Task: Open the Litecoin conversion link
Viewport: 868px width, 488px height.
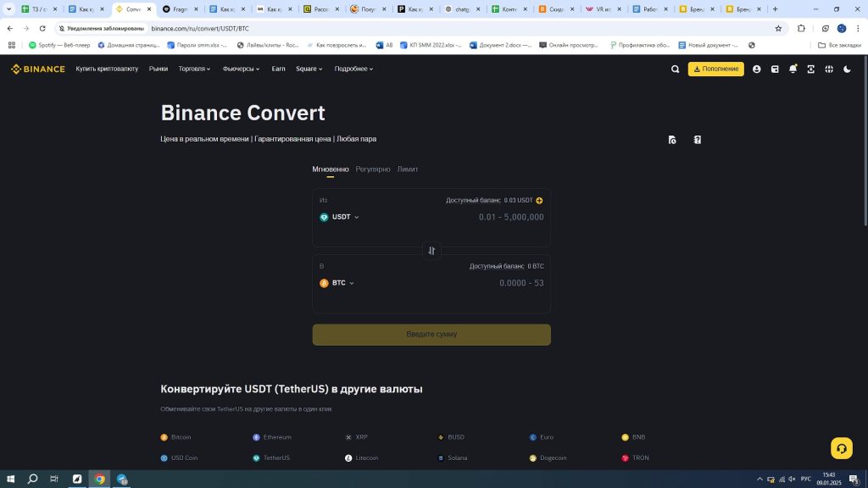Action: pos(361,458)
